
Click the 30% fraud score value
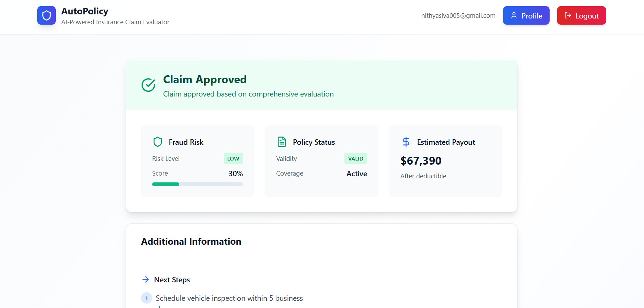(236, 174)
